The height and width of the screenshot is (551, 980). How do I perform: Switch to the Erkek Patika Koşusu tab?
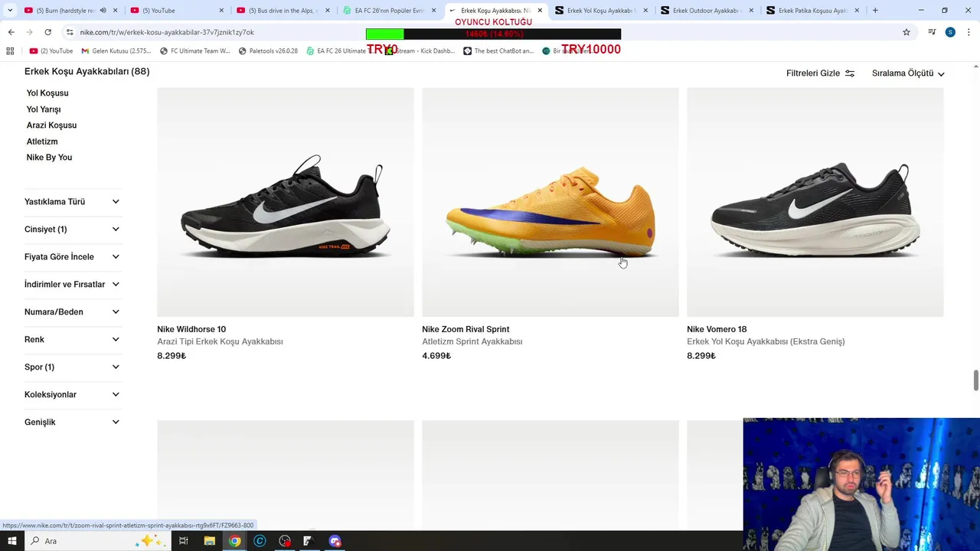point(812,11)
